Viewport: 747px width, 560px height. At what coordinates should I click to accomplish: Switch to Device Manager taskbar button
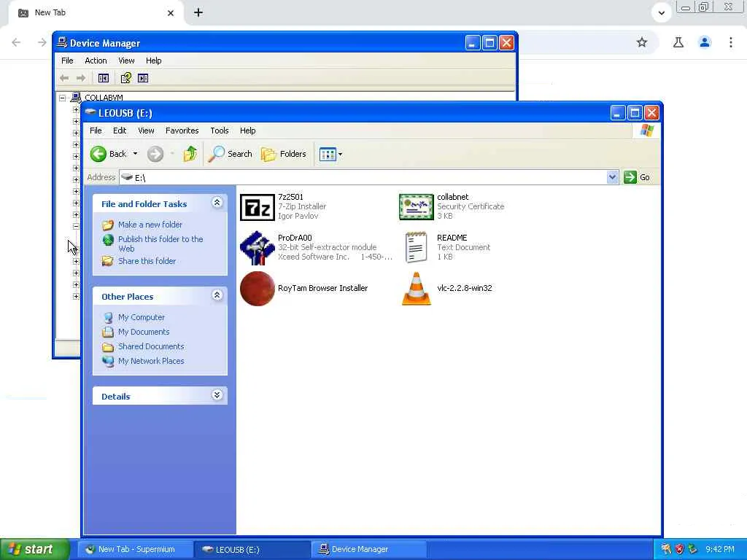(x=369, y=549)
